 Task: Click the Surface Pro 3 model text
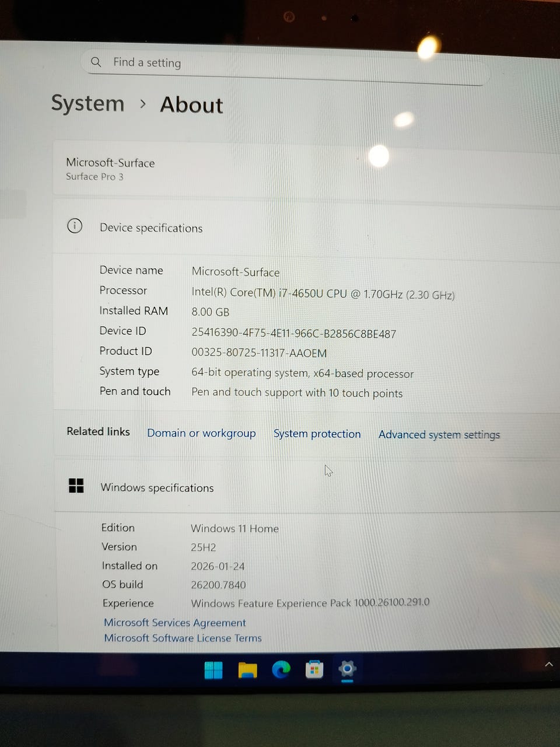tap(94, 177)
